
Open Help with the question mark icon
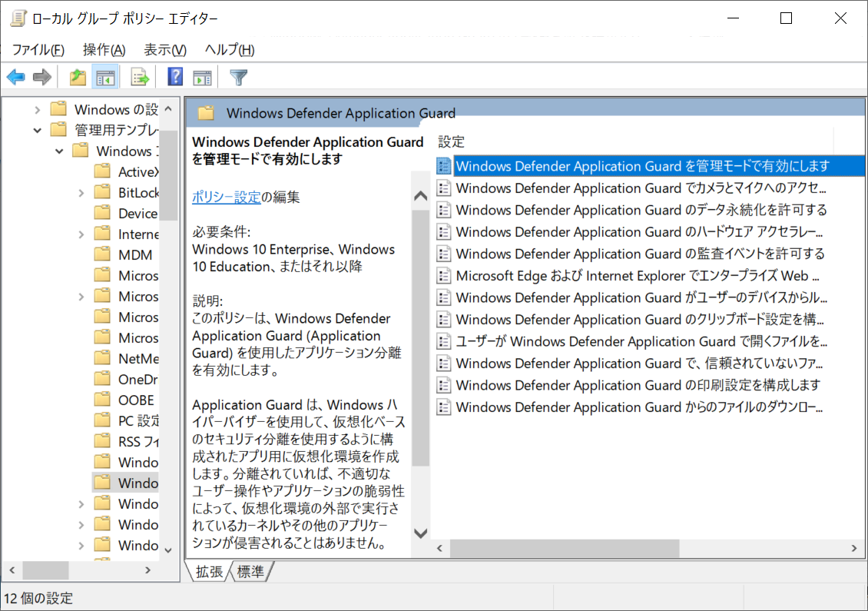tap(175, 77)
